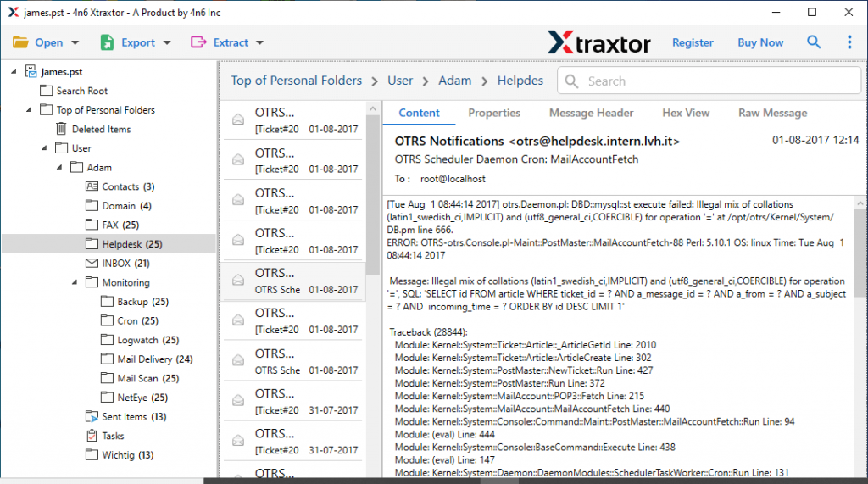The height and width of the screenshot is (484, 868).
Task: Click the Register link
Action: coord(693,42)
